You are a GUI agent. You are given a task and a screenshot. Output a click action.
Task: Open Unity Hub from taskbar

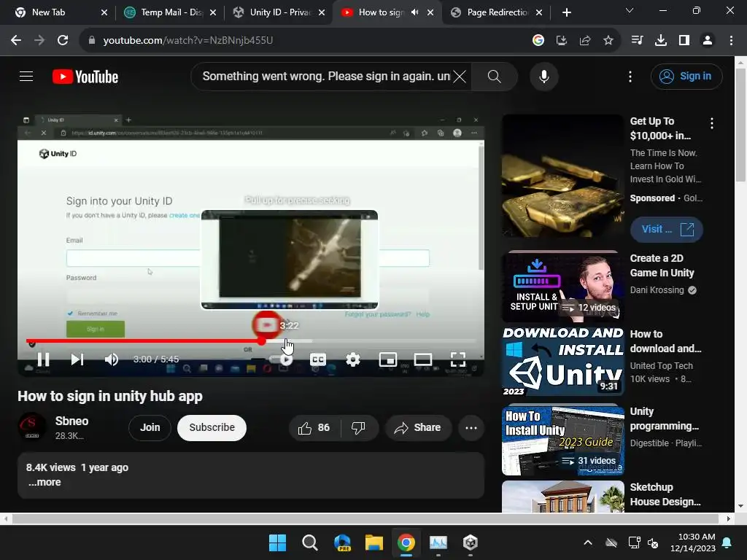tap(471, 542)
